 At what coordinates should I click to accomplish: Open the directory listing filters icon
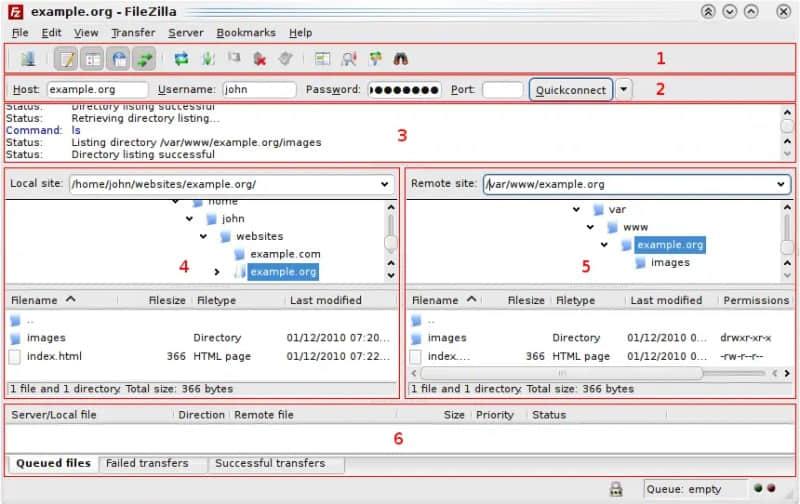pyautogui.click(x=322, y=59)
